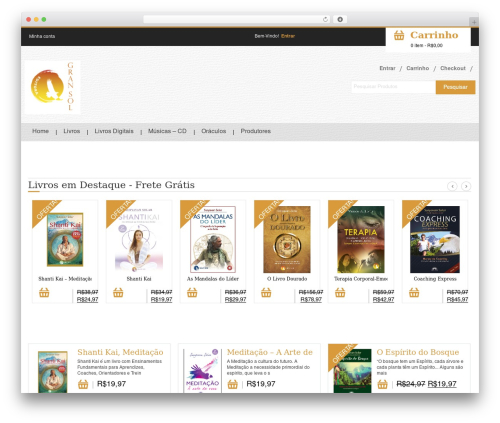Viewport: 500px width, 423px height.
Task: Click basket icon for O Espírito do Bosque
Action: point(382,384)
